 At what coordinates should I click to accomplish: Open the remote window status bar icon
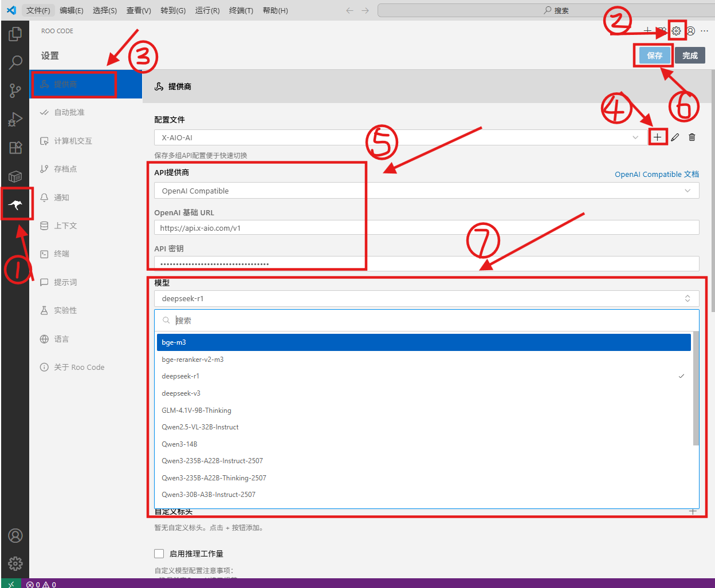pos(11,584)
